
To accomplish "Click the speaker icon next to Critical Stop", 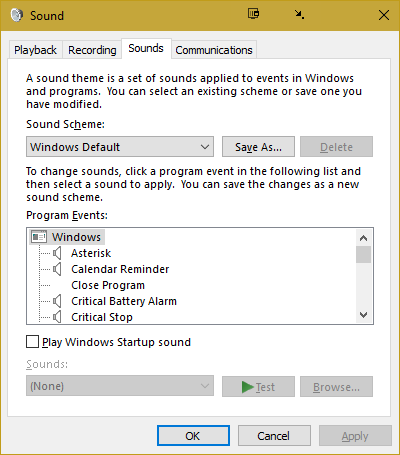I will tap(57, 317).
